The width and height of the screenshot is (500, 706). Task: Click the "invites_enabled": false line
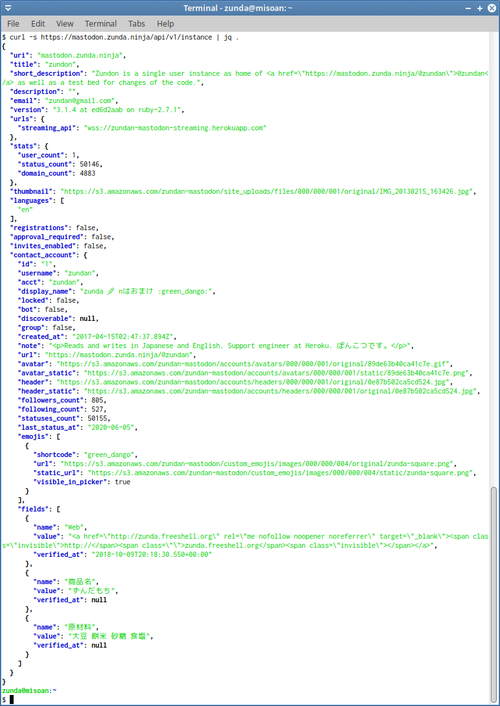[x=58, y=246]
